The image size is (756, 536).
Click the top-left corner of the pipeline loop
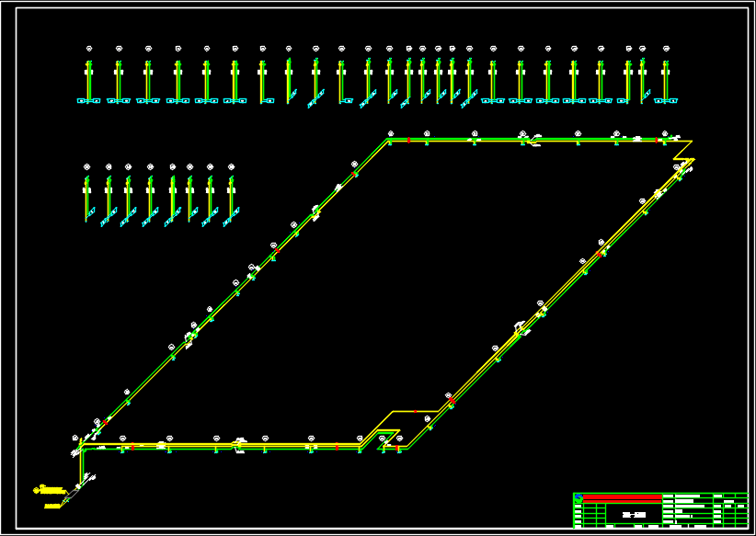point(388,140)
